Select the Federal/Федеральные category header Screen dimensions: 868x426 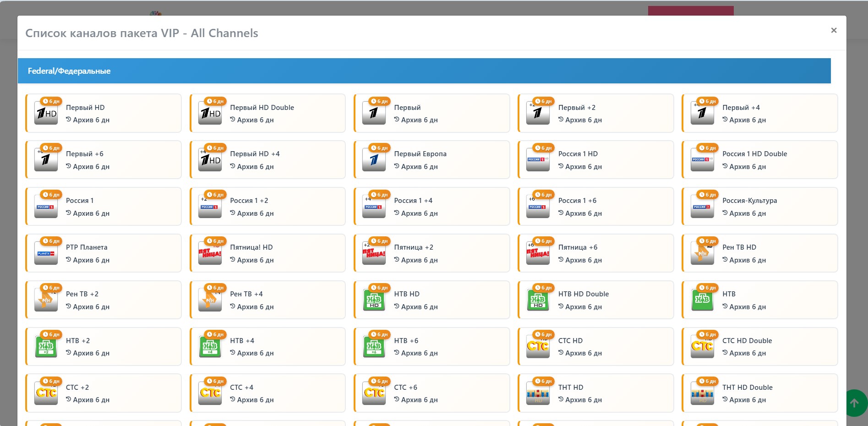click(69, 71)
